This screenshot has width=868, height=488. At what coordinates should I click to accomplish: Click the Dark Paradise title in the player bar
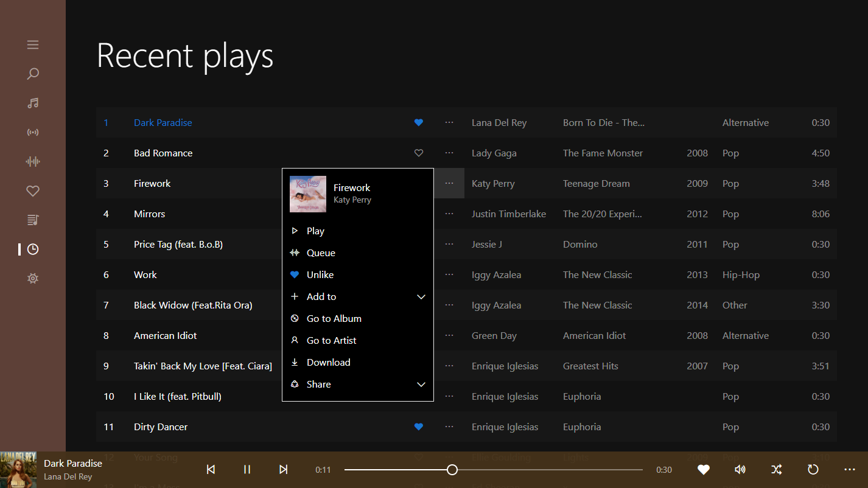[x=73, y=463]
